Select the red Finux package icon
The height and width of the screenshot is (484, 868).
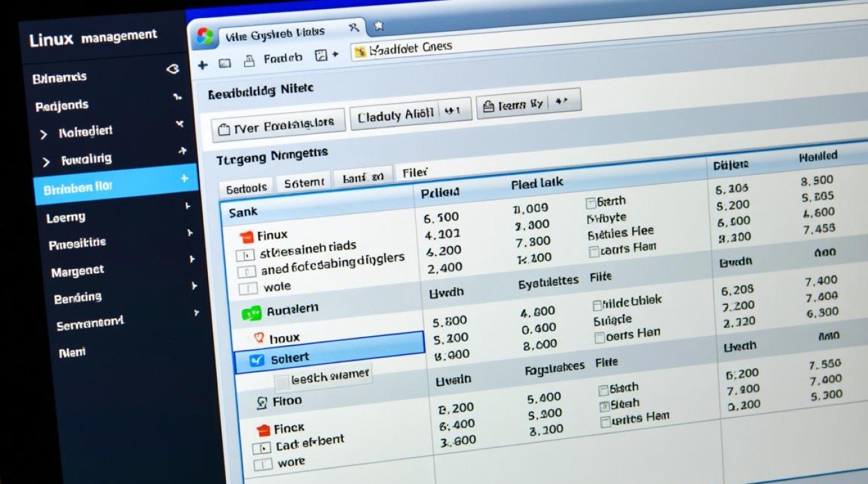click(x=247, y=237)
